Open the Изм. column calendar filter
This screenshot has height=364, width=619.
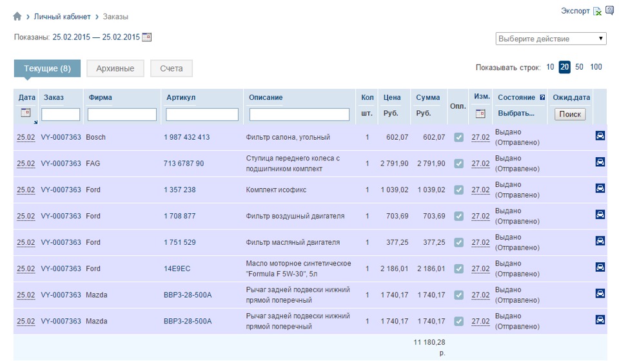(x=480, y=113)
